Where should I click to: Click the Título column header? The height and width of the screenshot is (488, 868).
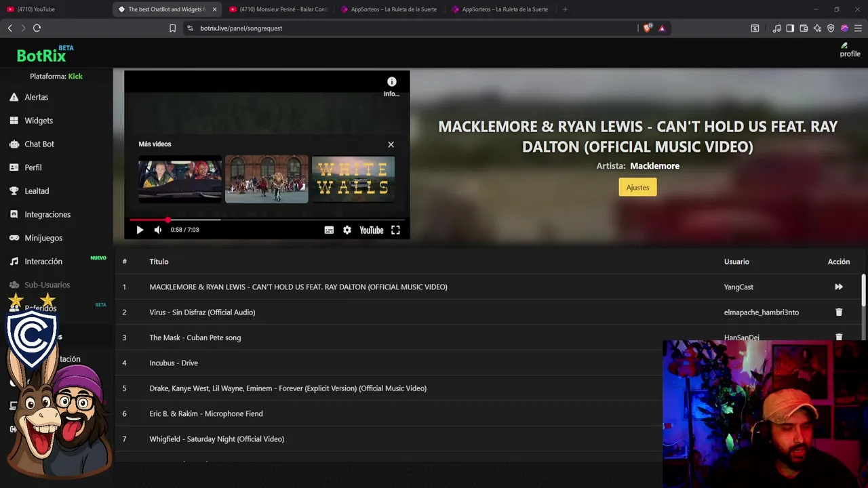(x=159, y=262)
